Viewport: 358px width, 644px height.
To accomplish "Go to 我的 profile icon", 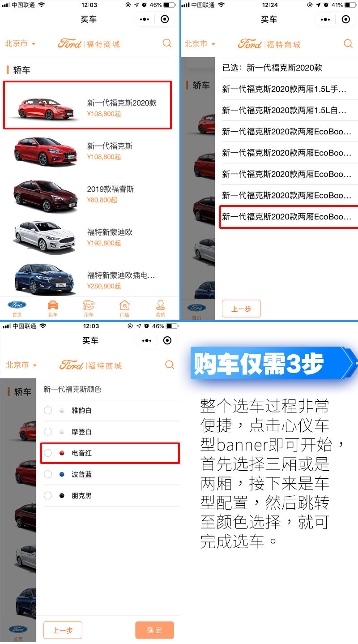I will [x=160, y=305].
